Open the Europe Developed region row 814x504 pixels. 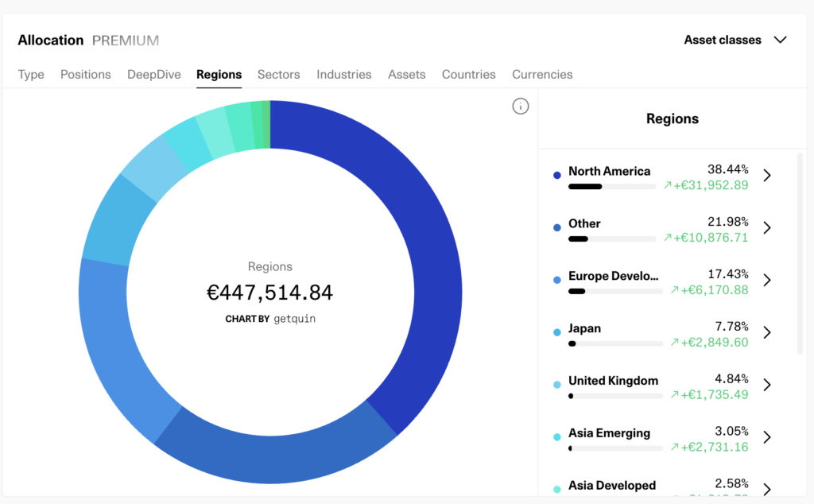[x=613, y=277]
